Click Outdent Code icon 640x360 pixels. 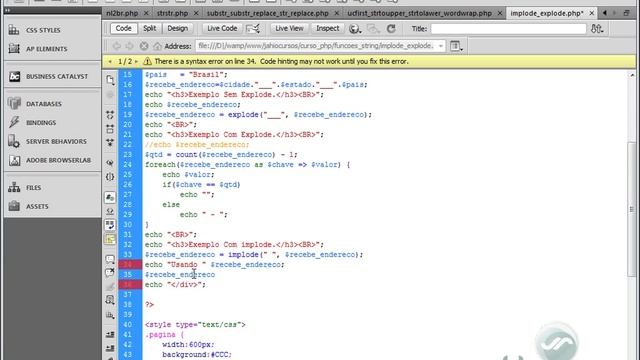click(x=110, y=348)
